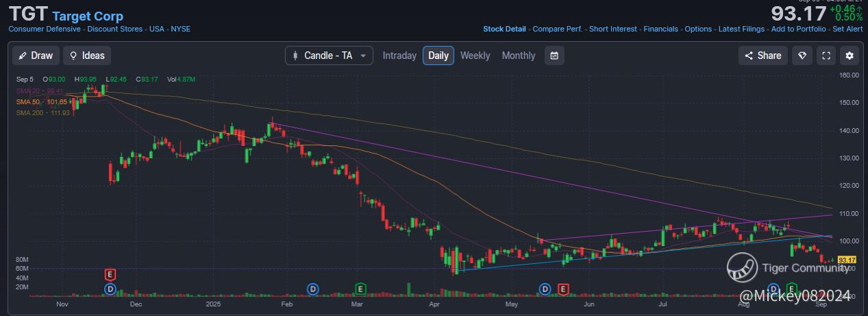Switch to the Monthly timeframe
Image resolution: width=868 pixels, height=316 pixels.
pyautogui.click(x=519, y=56)
